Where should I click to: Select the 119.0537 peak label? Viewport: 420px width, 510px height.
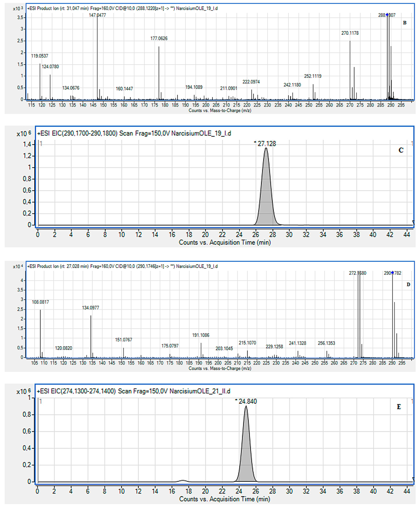[x=39, y=56]
